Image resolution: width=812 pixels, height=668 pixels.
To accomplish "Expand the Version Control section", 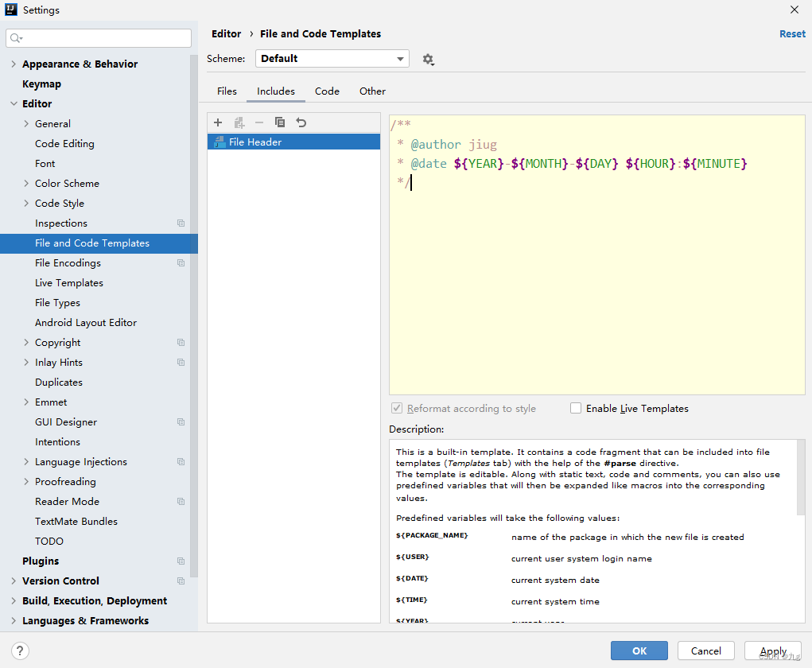I will [x=14, y=581].
